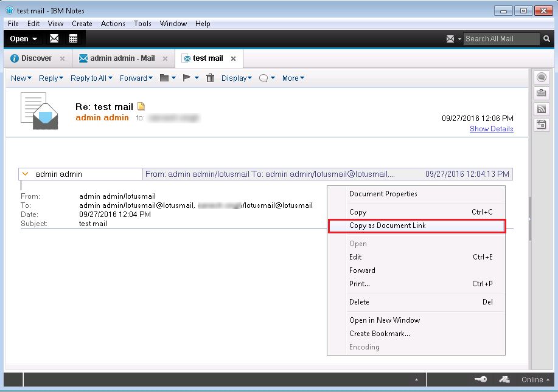Open the Mail shortcut icon
Viewport: 558px width, 392px height.
pos(54,38)
